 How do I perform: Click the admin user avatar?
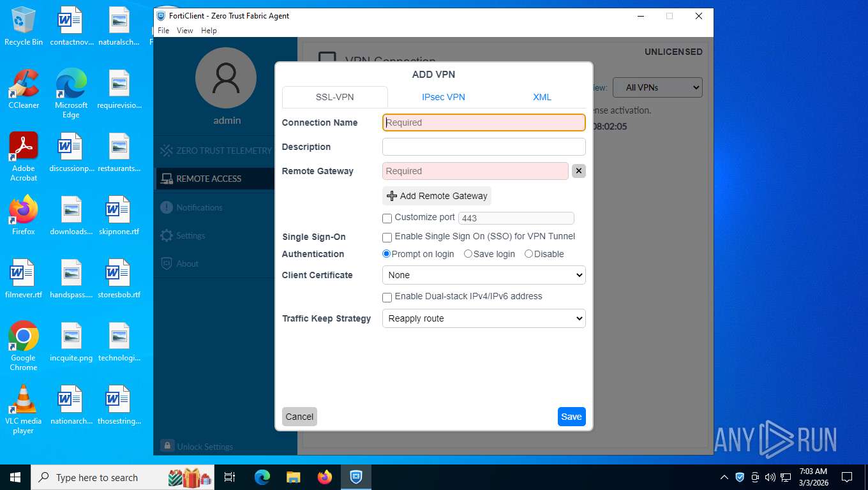coord(226,78)
